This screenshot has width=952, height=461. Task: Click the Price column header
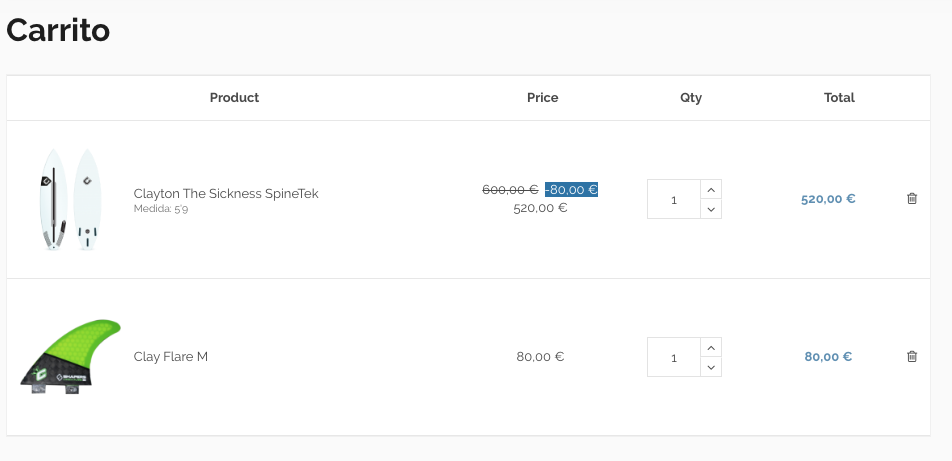(x=542, y=98)
